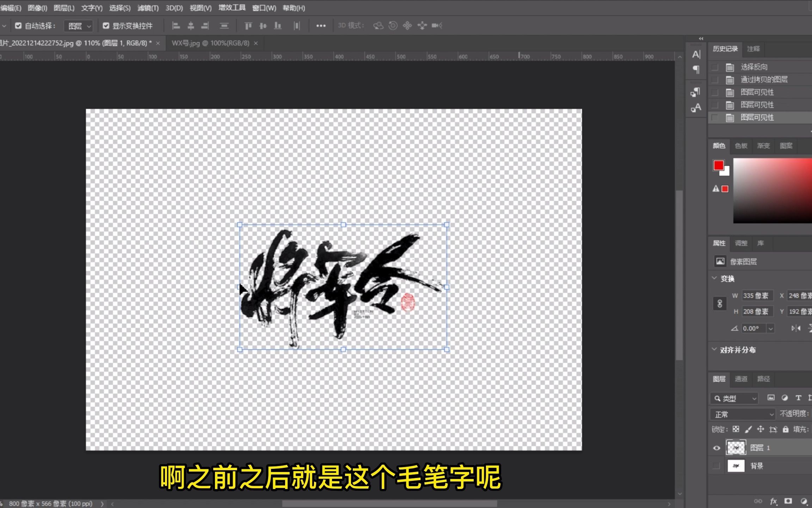
Task: Hide 图层 1 with its eye icon
Action: point(716,448)
